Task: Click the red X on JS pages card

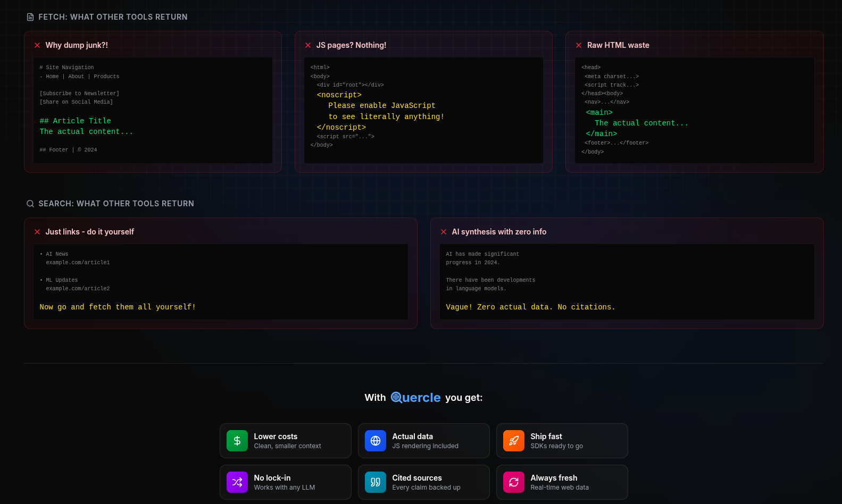Action: (x=308, y=45)
